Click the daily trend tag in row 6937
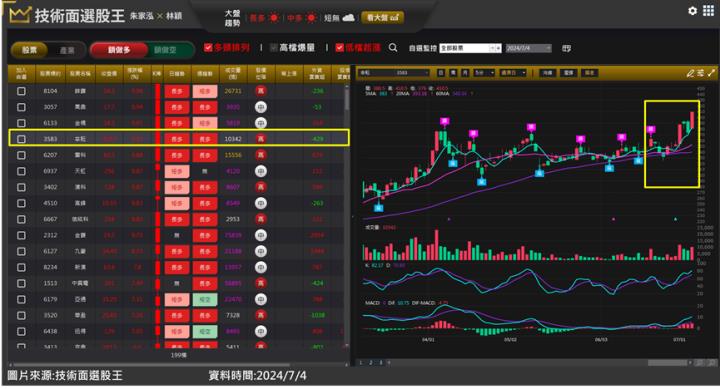The image size is (720, 389). (177, 171)
